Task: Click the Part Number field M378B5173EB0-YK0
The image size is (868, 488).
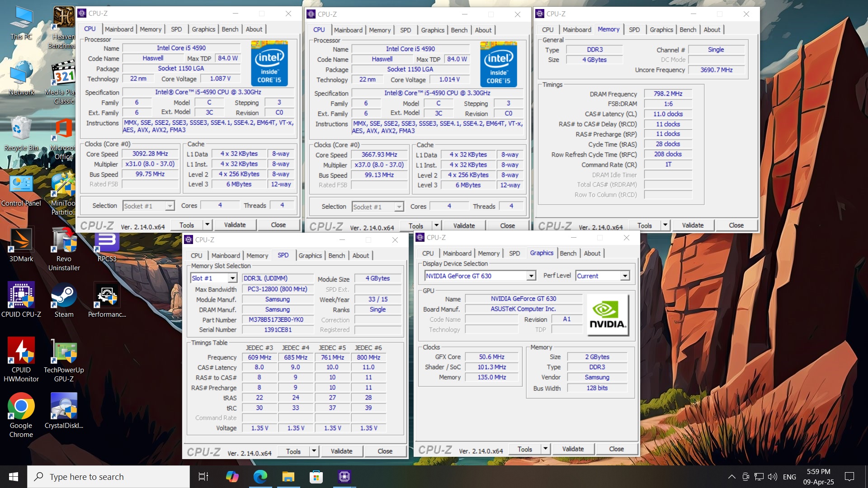Action: [278, 319]
